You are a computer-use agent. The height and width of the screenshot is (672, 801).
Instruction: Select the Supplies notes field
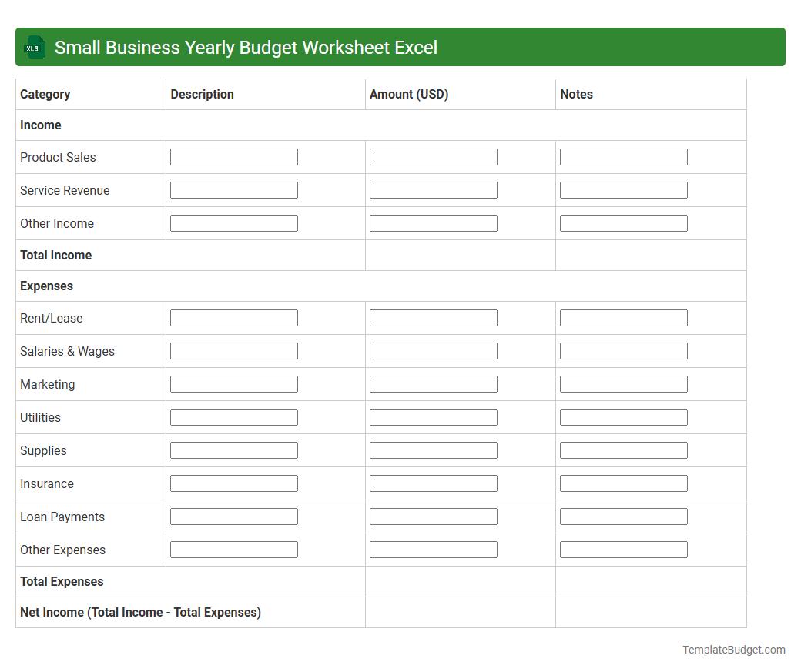[623, 450]
